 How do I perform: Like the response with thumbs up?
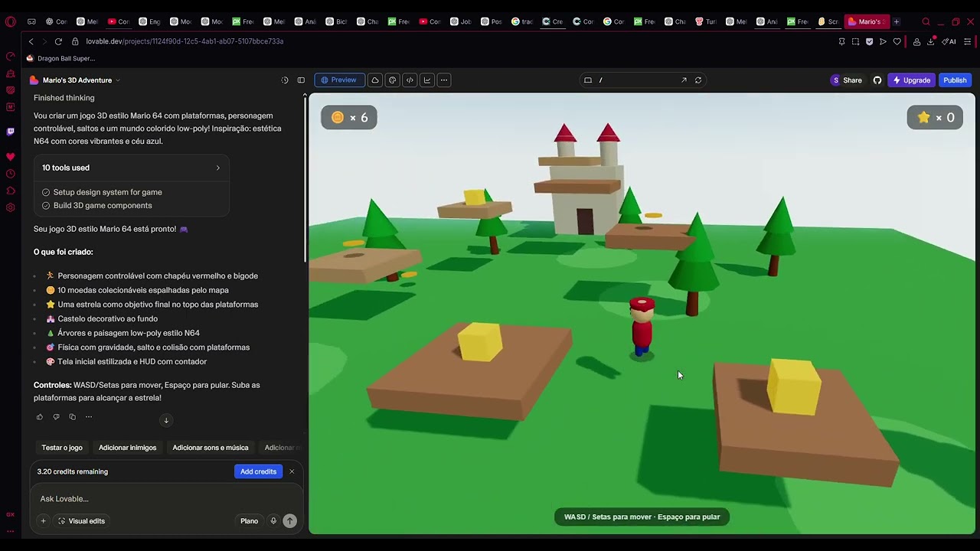pyautogui.click(x=40, y=417)
